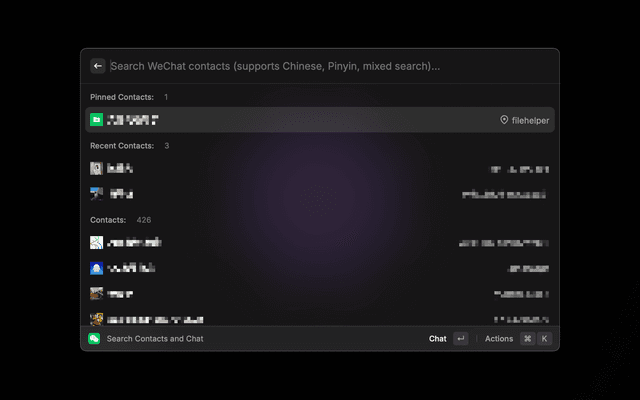Click Search Contacts and Chat label
The width and height of the screenshot is (640, 400).
[155, 339]
